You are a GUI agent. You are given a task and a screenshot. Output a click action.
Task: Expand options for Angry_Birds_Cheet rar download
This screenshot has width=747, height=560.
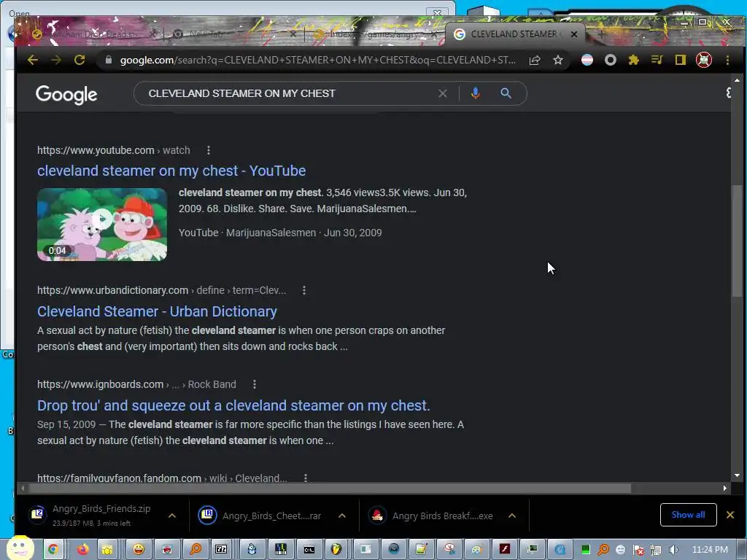[342, 516]
